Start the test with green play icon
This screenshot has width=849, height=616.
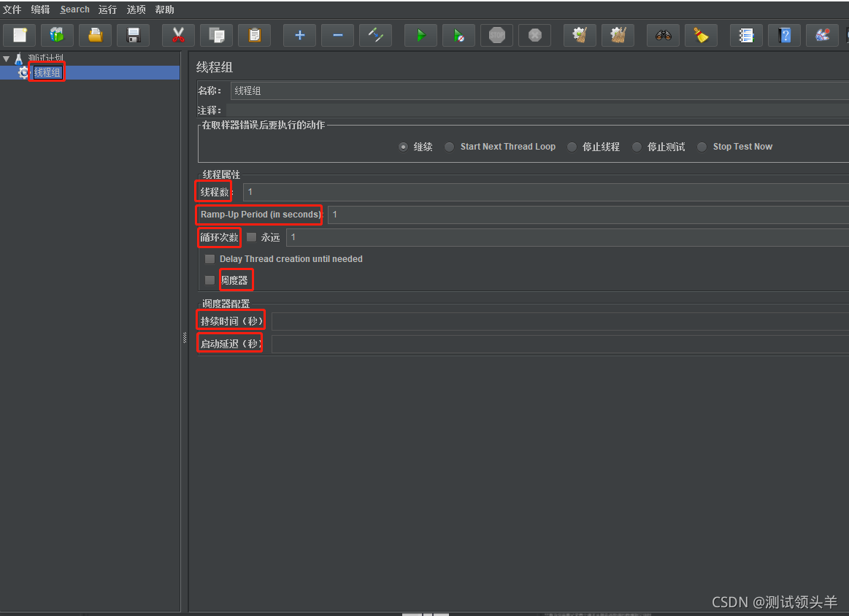click(420, 35)
